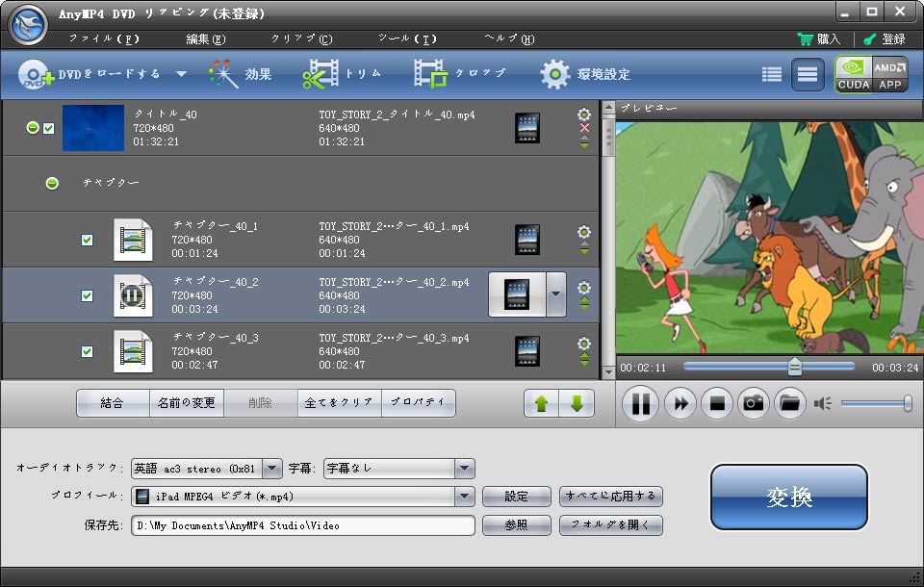The height and width of the screenshot is (587, 924).
Task: Uncheck チャプター_40_3 checkbox
Action: point(88,352)
